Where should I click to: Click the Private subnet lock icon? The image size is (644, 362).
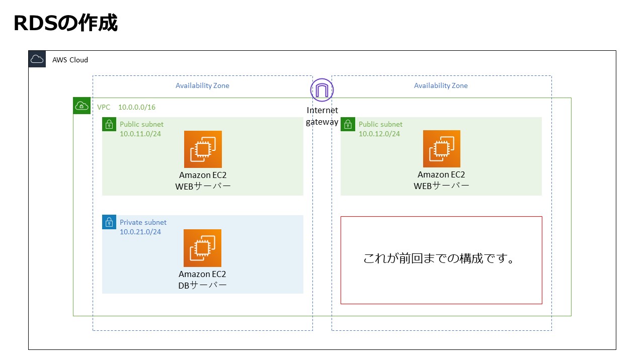point(109,222)
